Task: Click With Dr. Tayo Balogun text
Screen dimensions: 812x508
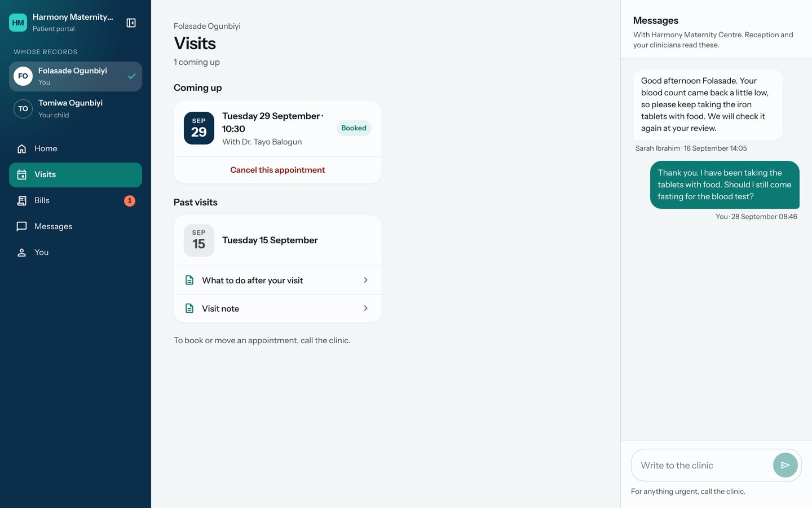Action: click(x=262, y=142)
